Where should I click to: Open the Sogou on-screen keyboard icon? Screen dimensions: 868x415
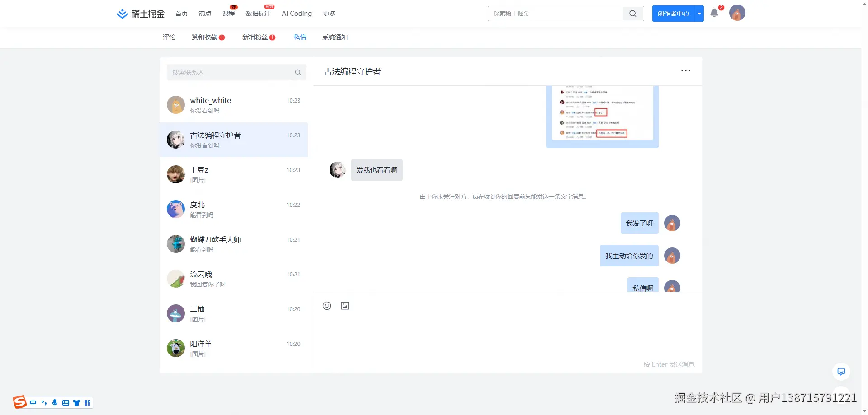point(66,402)
